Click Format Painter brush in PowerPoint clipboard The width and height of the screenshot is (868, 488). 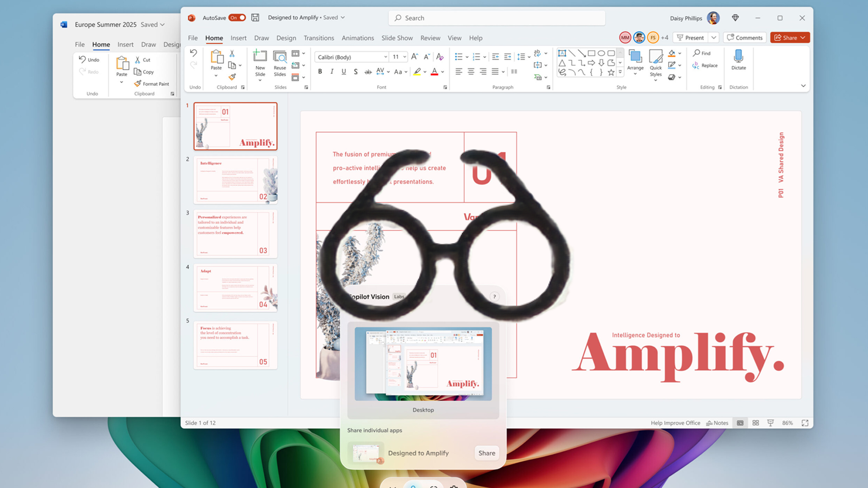(232, 77)
